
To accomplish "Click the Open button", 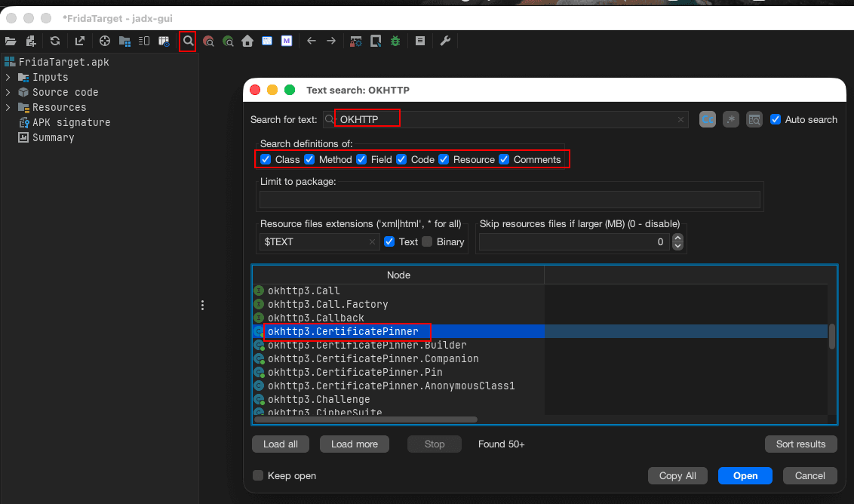I will click(745, 475).
